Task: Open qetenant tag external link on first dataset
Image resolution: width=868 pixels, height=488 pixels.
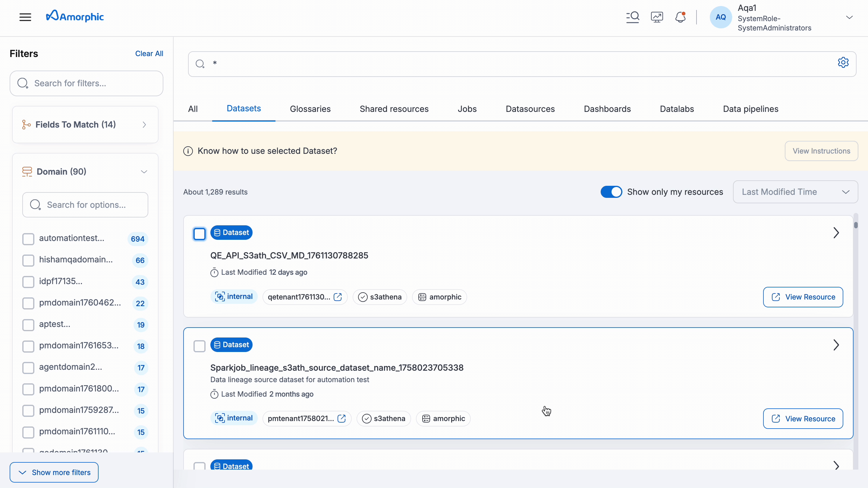Action: pyautogui.click(x=338, y=297)
